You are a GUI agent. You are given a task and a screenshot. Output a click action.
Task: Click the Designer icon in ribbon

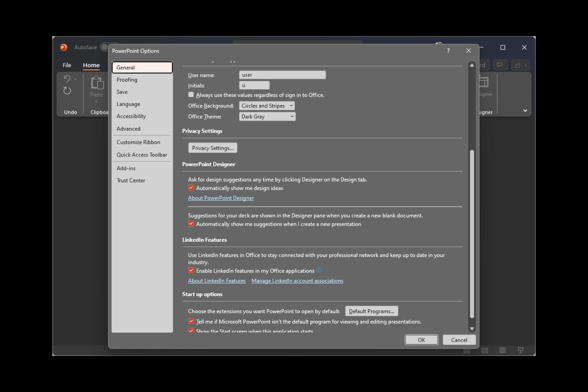483,82
